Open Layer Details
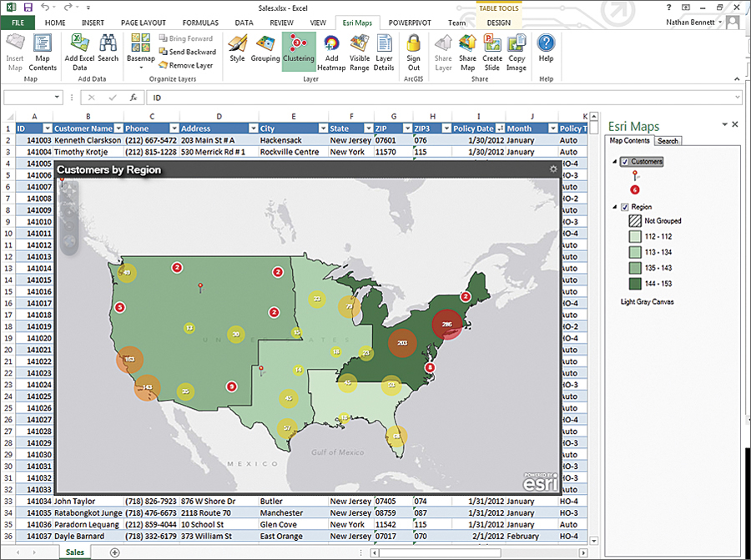 click(384, 53)
